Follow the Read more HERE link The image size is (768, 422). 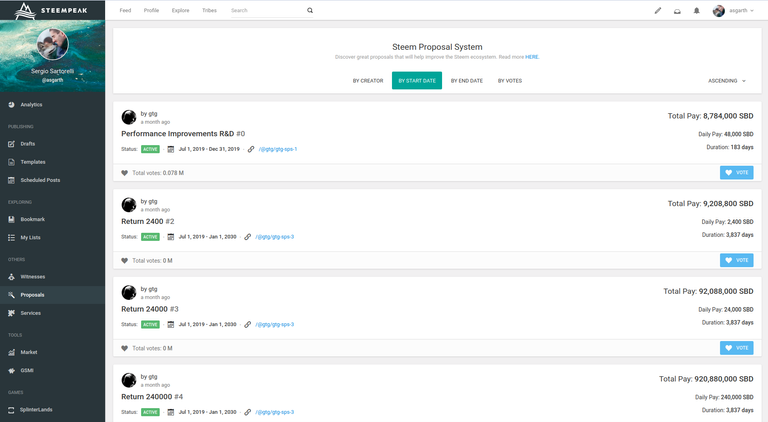[x=532, y=57]
